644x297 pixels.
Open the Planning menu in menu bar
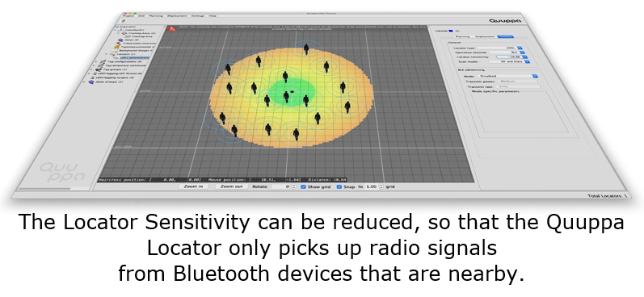coord(156,16)
